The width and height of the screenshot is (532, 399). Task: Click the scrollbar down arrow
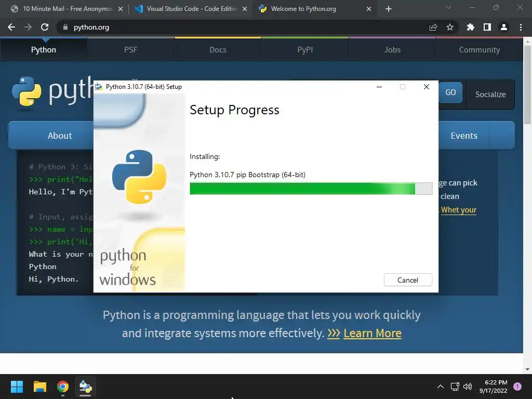[527, 369]
